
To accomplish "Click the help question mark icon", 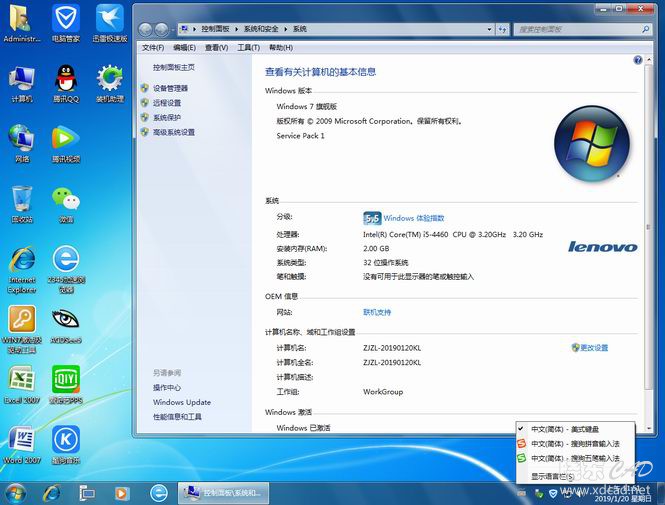I will (x=637, y=60).
